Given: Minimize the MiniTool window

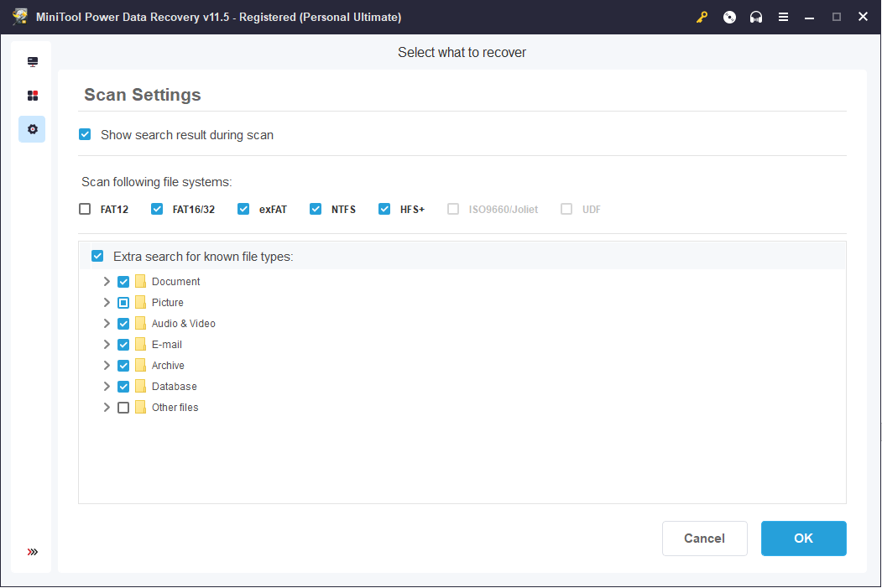Looking at the screenshot, I should click(x=810, y=18).
